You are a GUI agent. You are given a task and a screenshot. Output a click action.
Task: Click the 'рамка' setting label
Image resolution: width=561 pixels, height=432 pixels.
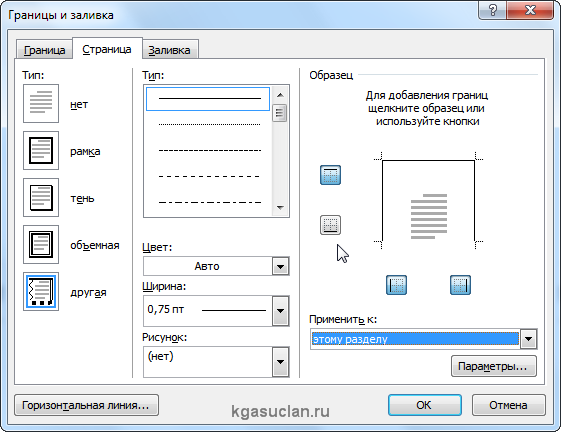pyautogui.click(x=85, y=151)
